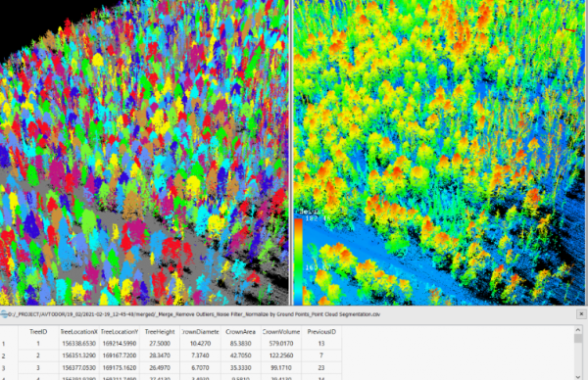Screen dimensions: 588x380
Task: Click the TreeHeight cell showing 27.5000
Action: [160, 344]
